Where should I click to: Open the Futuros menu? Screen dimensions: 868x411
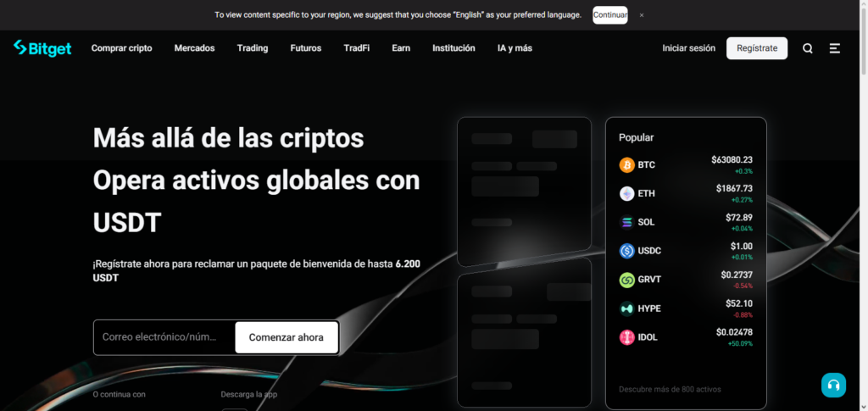tap(305, 48)
